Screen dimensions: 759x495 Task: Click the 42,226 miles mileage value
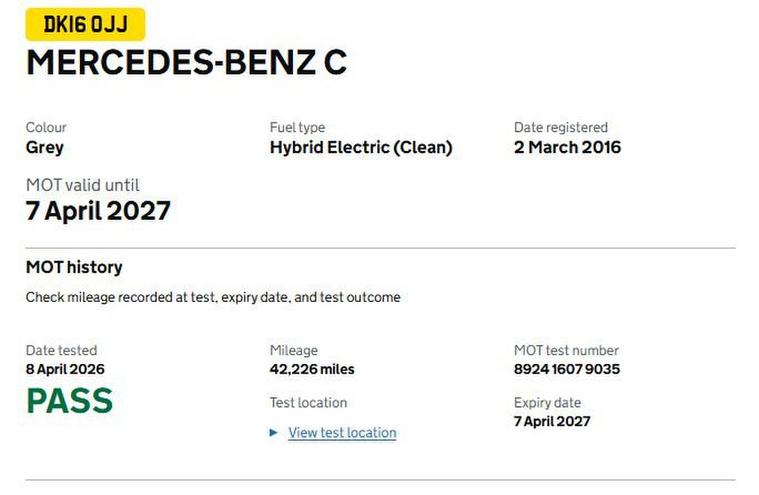[x=312, y=369]
